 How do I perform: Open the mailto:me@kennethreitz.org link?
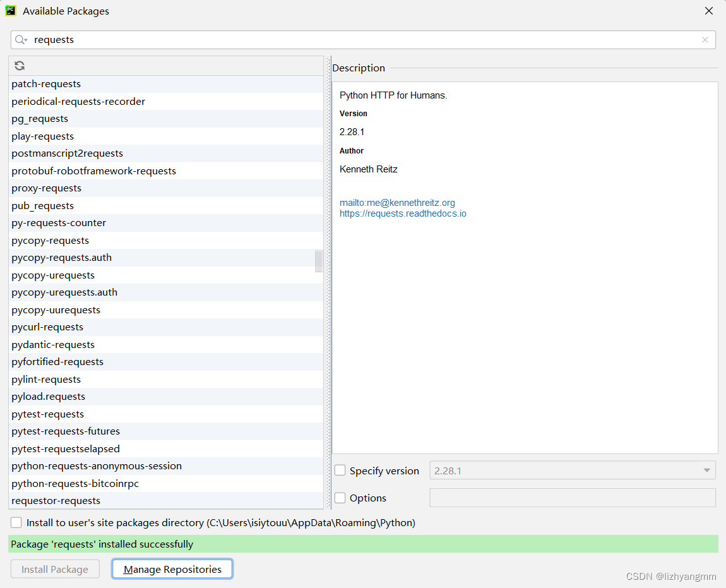pyautogui.click(x=397, y=203)
